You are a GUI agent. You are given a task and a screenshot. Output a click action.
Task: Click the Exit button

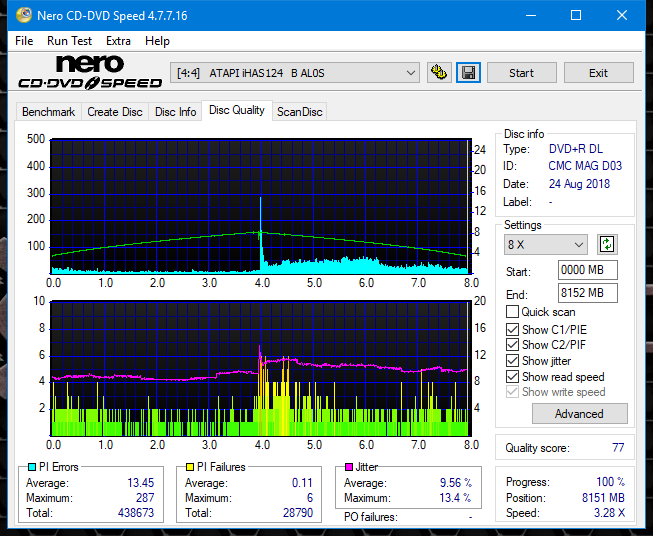click(x=598, y=73)
